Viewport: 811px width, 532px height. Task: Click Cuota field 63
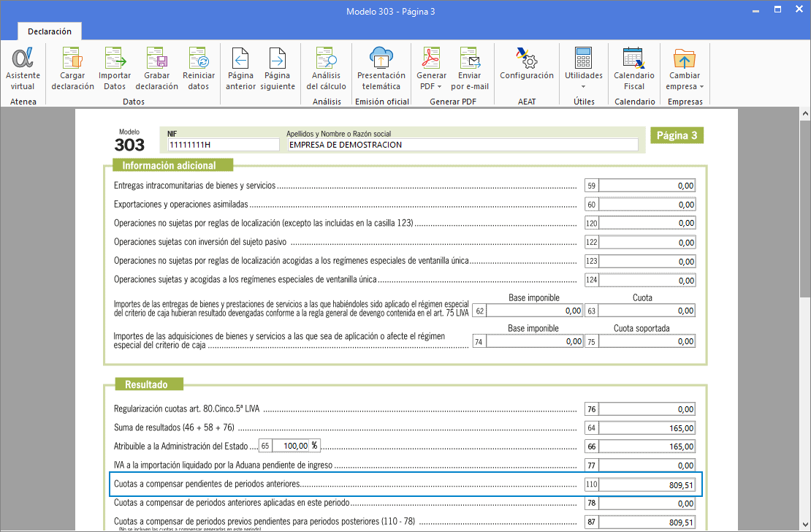coord(647,311)
